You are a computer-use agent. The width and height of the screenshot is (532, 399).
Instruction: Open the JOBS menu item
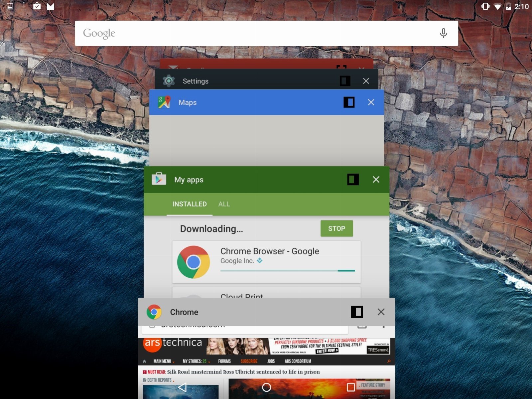click(271, 361)
